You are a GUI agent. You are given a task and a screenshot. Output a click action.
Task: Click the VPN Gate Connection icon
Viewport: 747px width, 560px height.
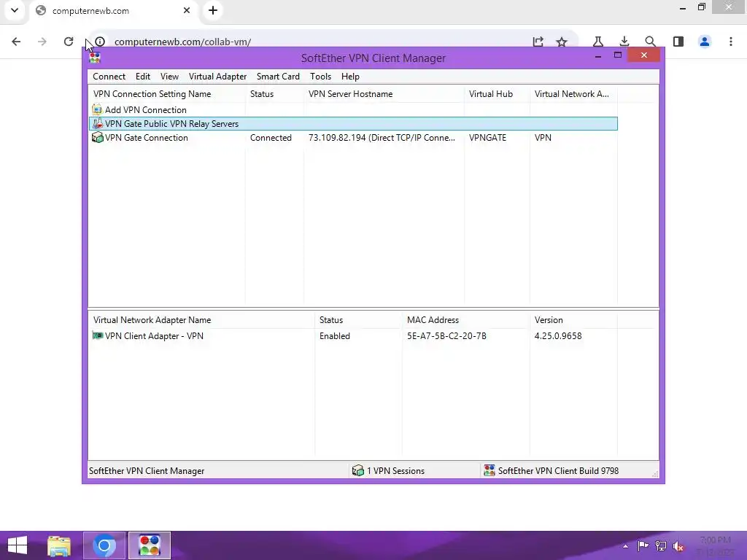click(97, 138)
